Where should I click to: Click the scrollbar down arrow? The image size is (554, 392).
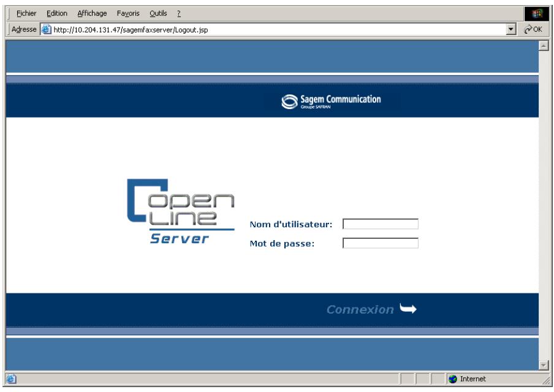click(544, 365)
